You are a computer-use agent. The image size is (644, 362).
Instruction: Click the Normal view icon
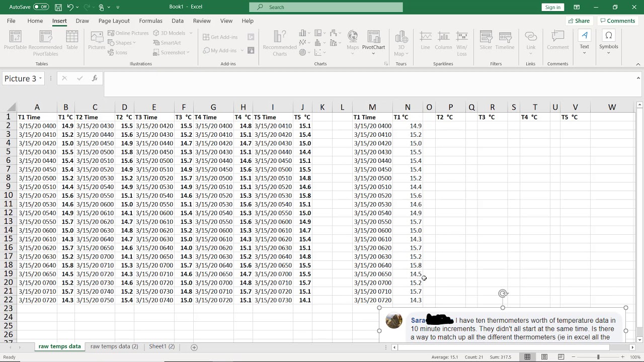click(527, 357)
